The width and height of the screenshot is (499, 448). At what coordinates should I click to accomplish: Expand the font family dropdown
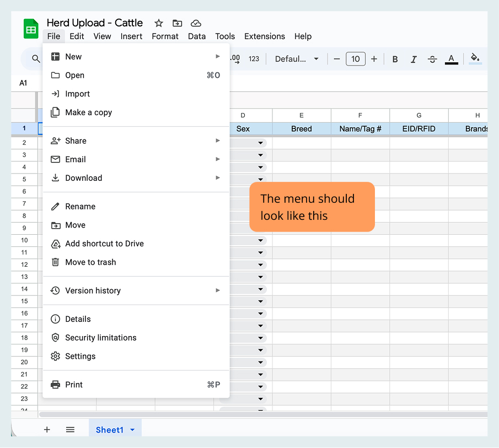click(x=297, y=59)
